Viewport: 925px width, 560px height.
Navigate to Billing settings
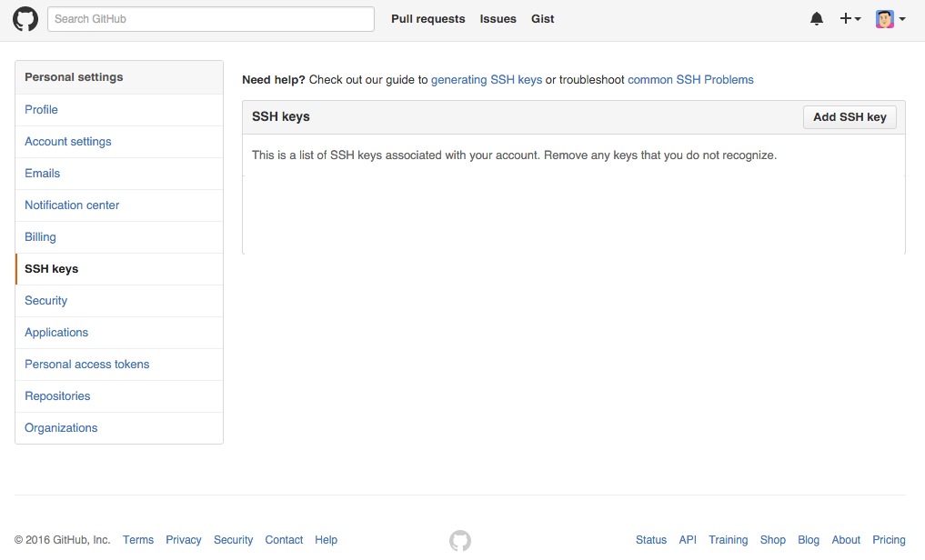click(x=40, y=236)
